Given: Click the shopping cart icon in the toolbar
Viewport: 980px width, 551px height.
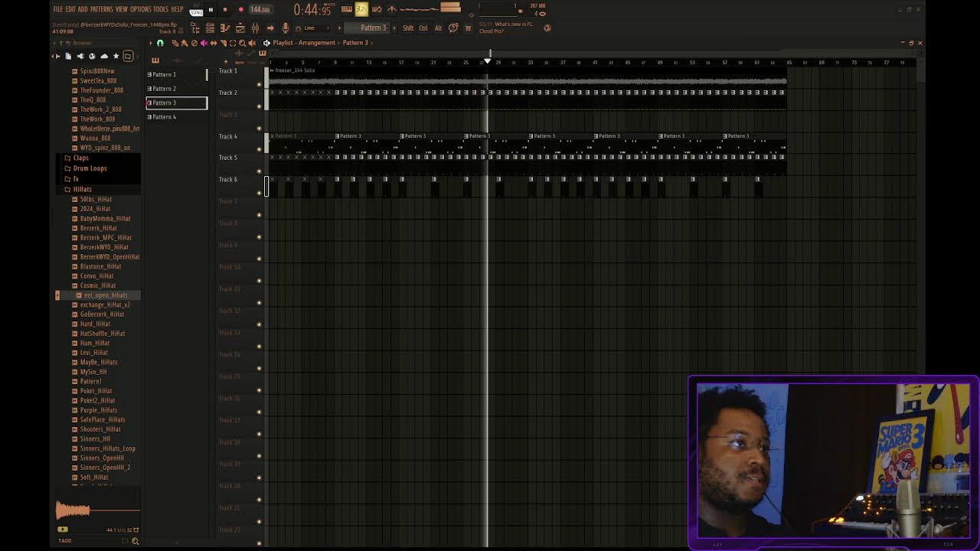Looking at the screenshot, I should [468, 28].
